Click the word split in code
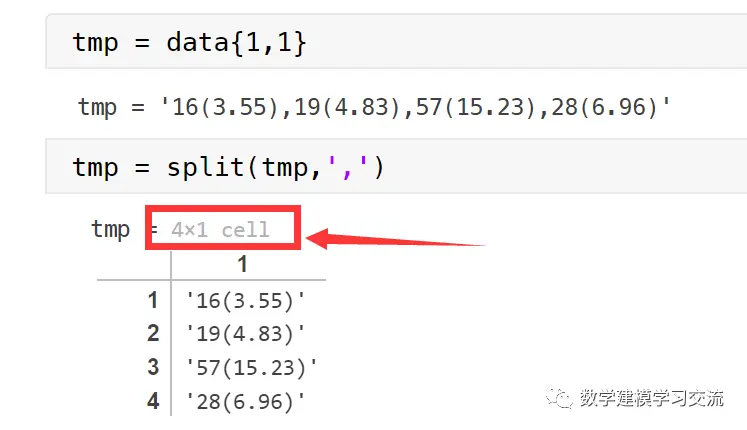Screen dimensions: 747x430 click(205, 168)
